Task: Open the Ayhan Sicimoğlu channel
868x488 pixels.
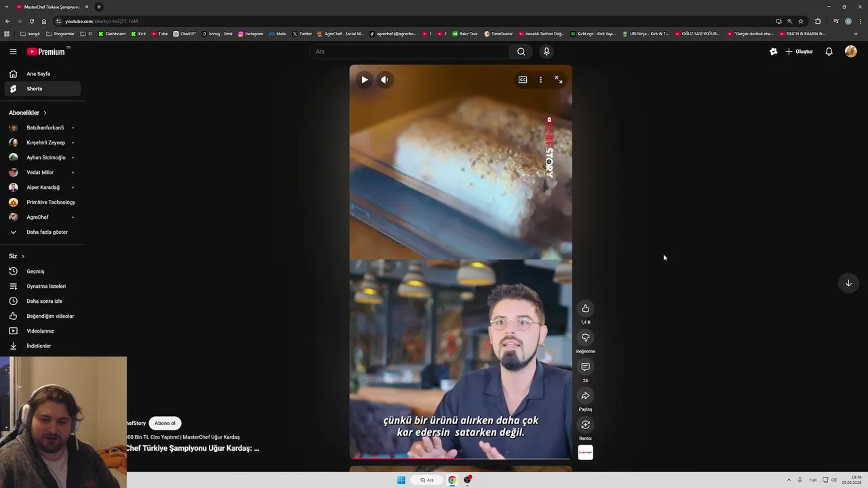Action: 43,157
